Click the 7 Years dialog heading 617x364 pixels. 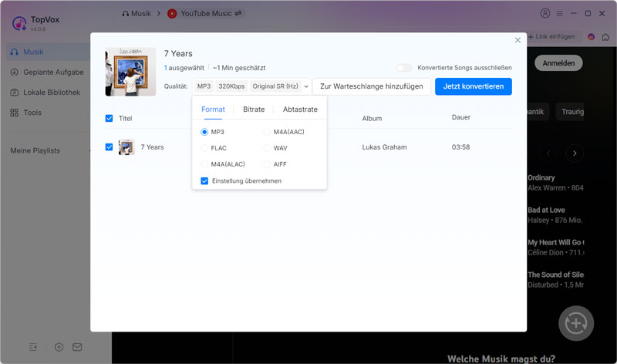coord(178,53)
